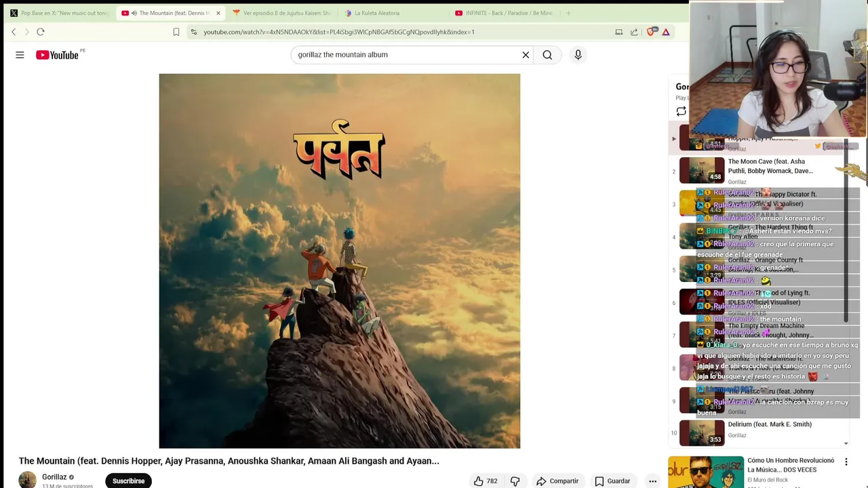Open options for Cómo Un Hombre Revolucionó video
868x488 pixels.
pos(846,462)
